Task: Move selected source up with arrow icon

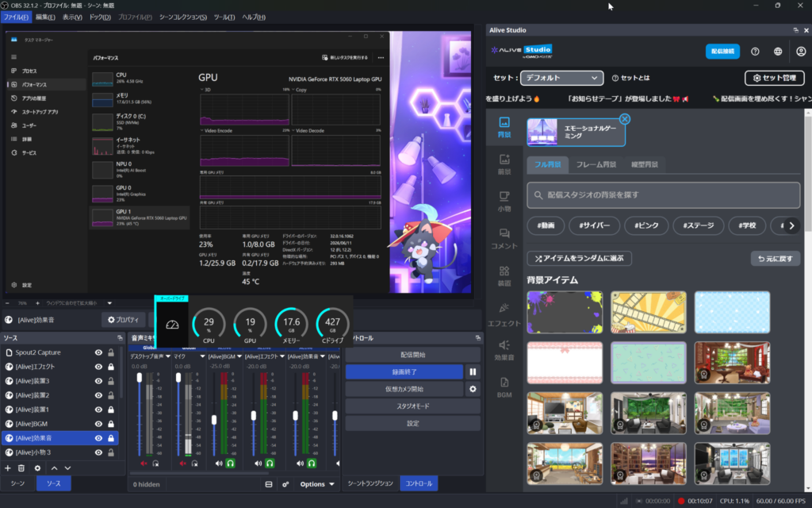Action: click(54, 468)
